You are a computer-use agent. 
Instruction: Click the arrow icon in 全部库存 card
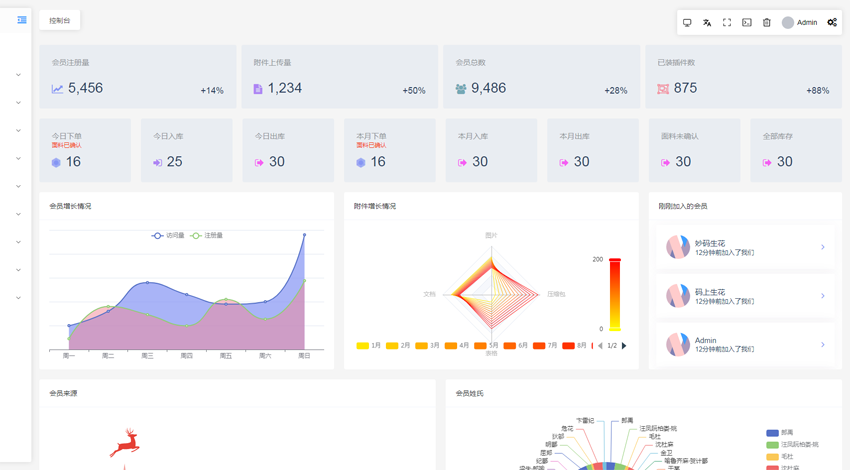[767, 163]
